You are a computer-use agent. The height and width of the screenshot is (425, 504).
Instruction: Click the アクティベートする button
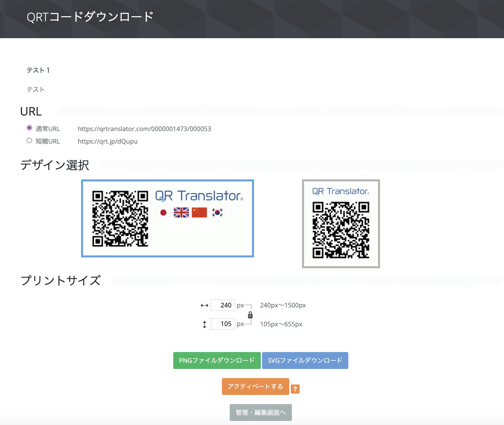click(255, 386)
